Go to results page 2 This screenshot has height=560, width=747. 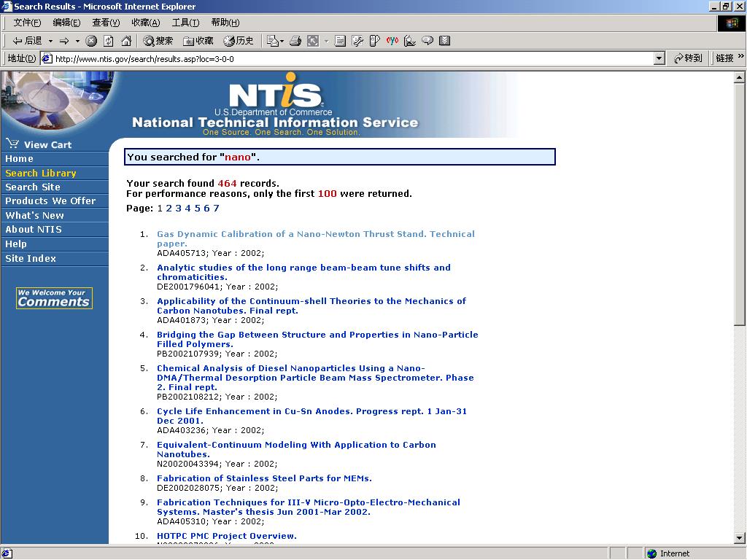click(169, 208)
